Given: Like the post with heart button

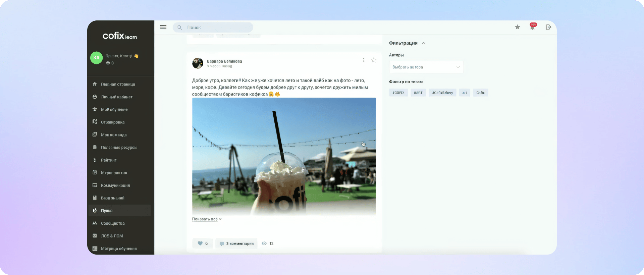Looking at the screenshot, I should 202,243.
